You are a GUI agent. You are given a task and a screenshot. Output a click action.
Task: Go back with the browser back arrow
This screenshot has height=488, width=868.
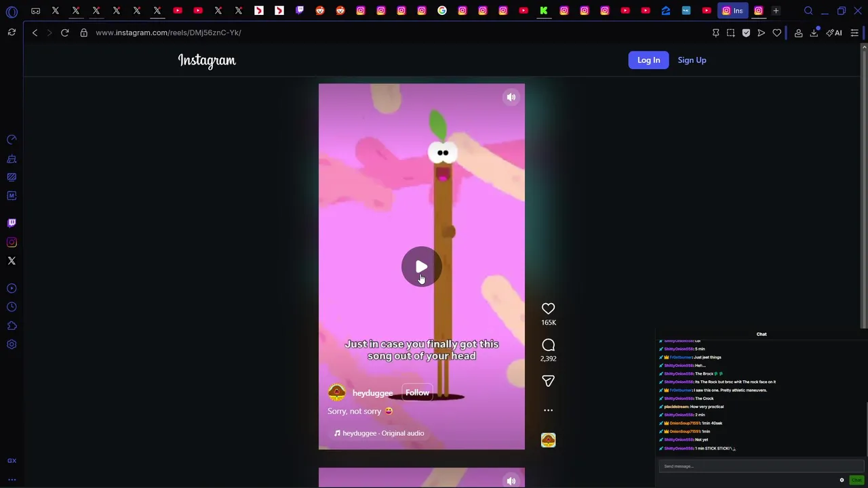point(35,33)
